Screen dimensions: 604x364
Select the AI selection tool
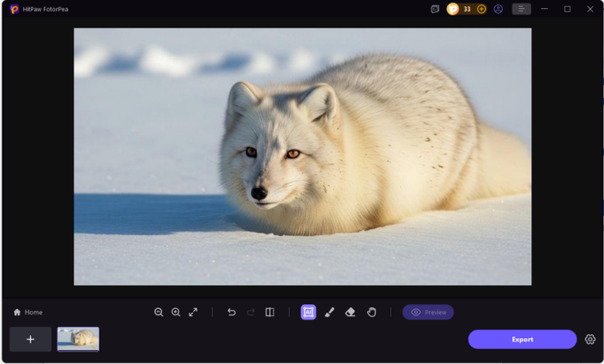pos(308,312)
